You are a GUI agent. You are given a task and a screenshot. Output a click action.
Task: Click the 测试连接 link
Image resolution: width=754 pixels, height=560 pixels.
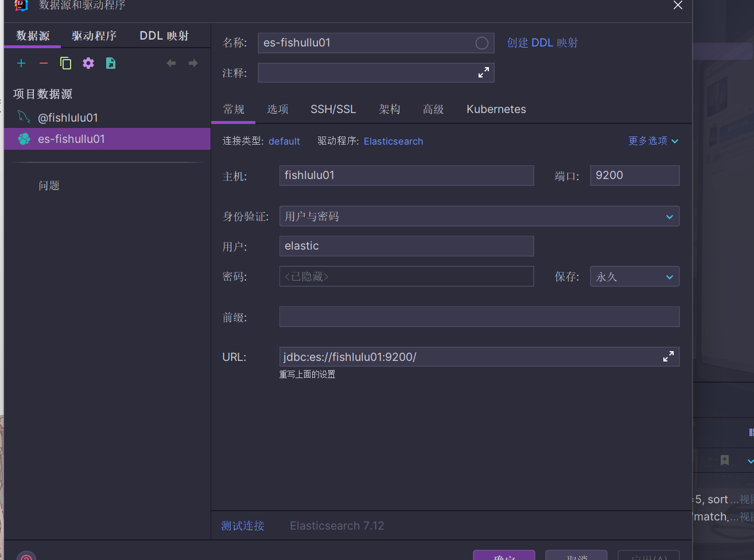coord(243,526)
